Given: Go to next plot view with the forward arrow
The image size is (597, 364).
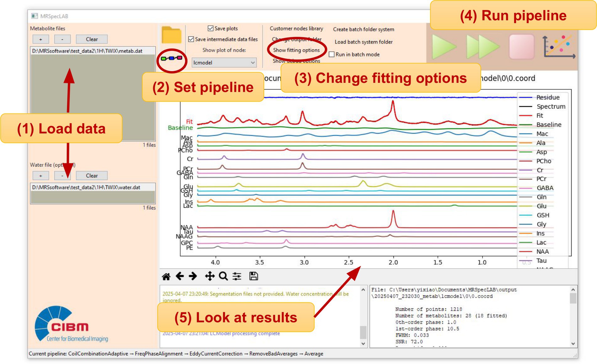Looking at the screenshot, I should 193,276.
